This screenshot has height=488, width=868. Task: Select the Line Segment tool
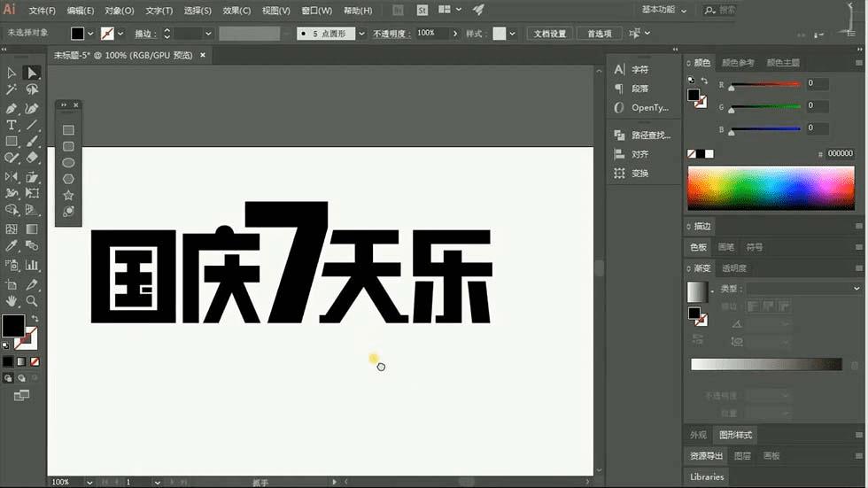click(32, 125)
